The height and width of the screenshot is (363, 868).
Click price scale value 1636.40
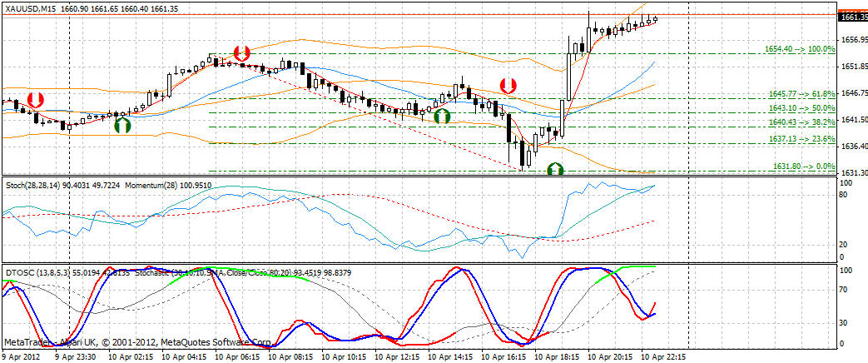pos(854,147)
